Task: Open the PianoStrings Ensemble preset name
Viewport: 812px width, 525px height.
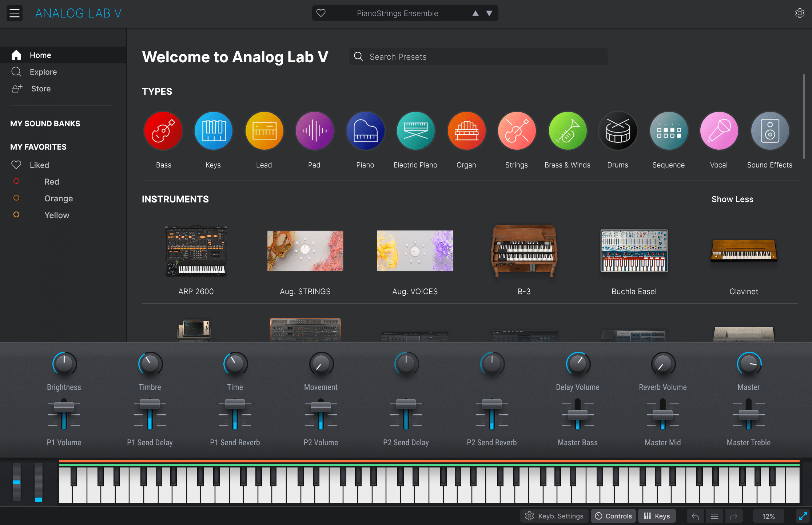Action: (x=397, y=13)
